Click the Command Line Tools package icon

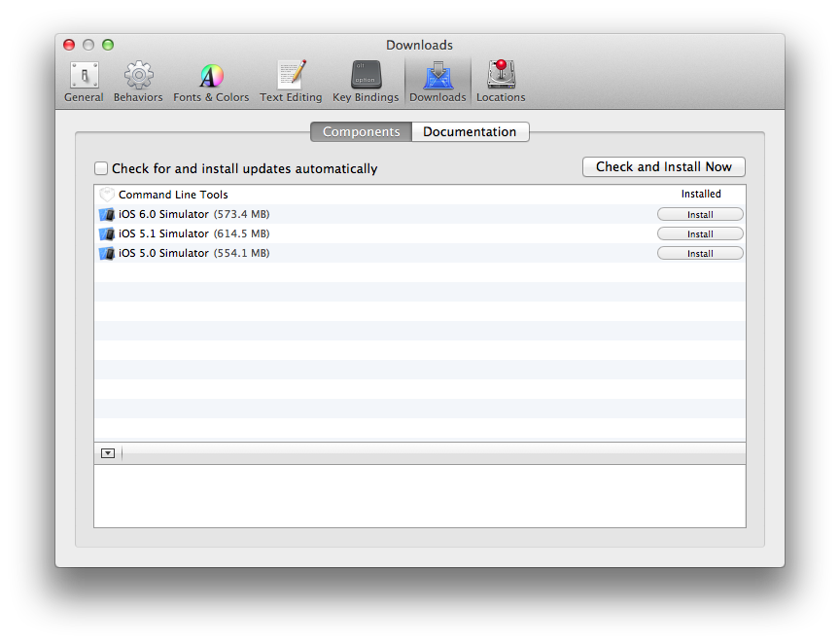pos(107,195)
